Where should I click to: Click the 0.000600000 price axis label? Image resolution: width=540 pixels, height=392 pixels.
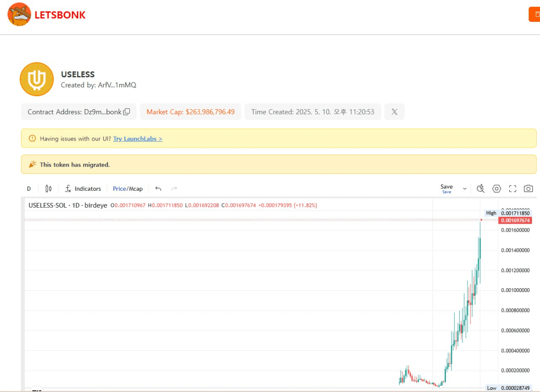click(515, 330)
